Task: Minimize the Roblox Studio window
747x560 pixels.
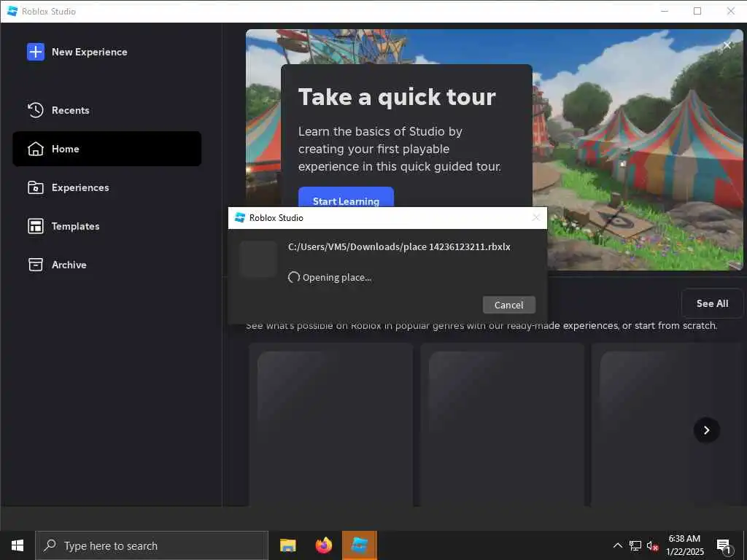Action: pyautogui.click(x=665, y=11)
